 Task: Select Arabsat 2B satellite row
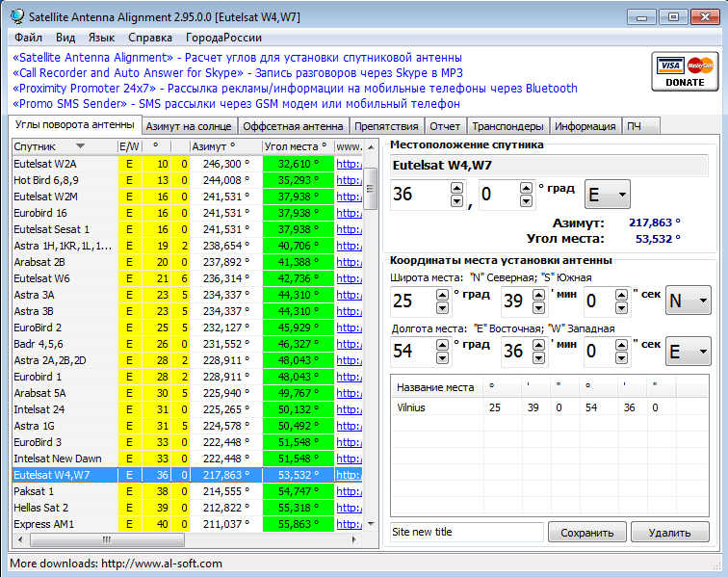pos(188,262)
